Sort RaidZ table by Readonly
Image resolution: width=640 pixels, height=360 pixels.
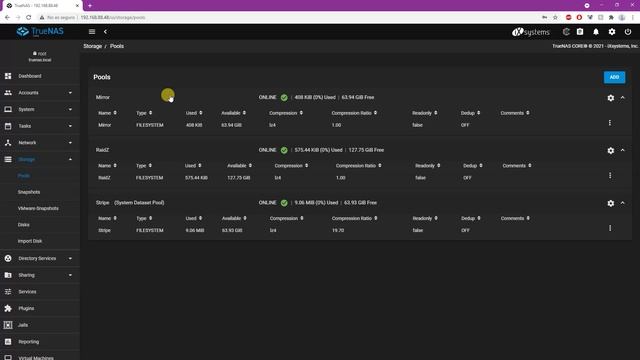click(428, 166)
